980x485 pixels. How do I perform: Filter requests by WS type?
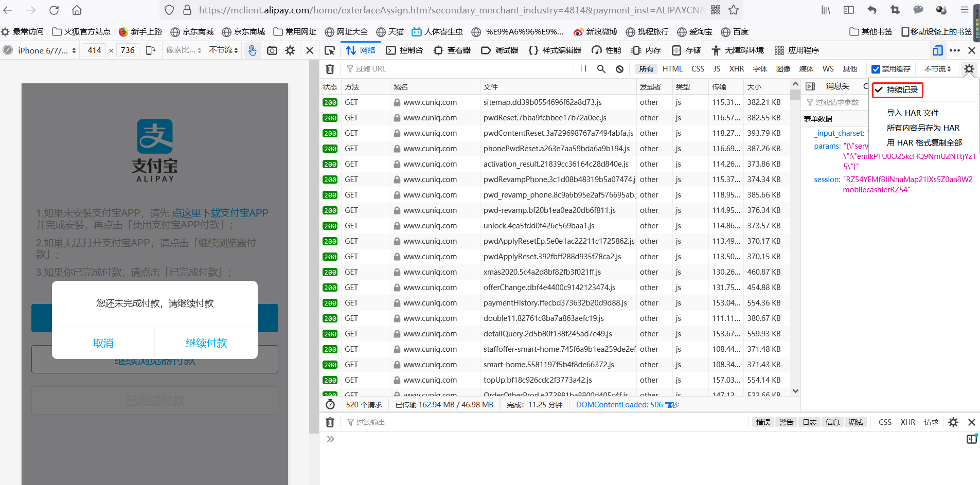tap(828, 69)
